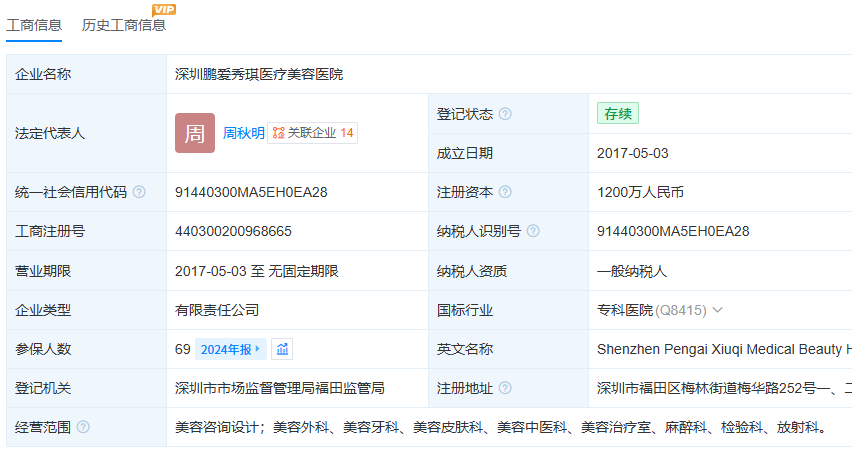Open the 2024年报 annual report selector
The image size is (852, 454).
coord(230,349)
